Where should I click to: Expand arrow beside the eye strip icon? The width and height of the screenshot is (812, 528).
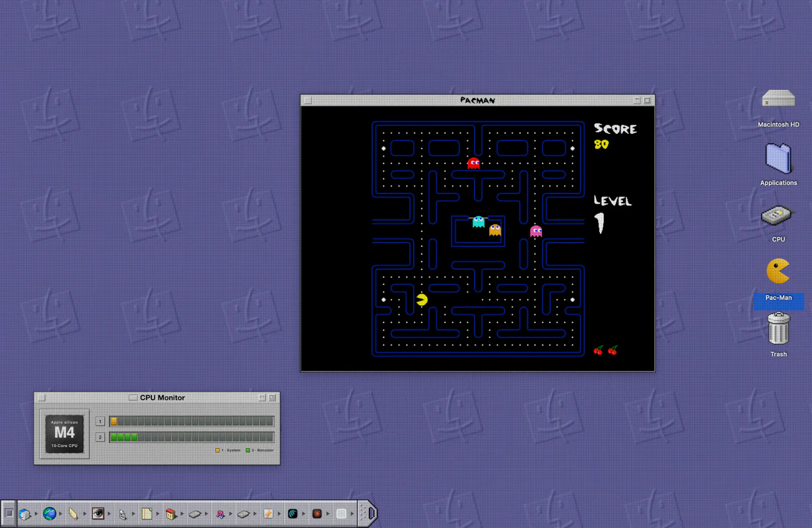tap(109, 514)
